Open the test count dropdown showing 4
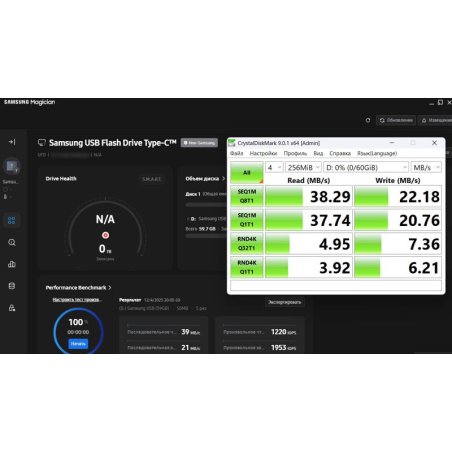Screen dimensions: 452x452 point(274,167)
